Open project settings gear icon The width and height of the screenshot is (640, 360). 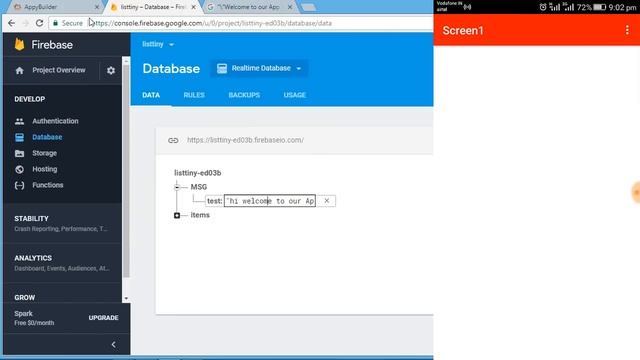click(x=111, y=71)
